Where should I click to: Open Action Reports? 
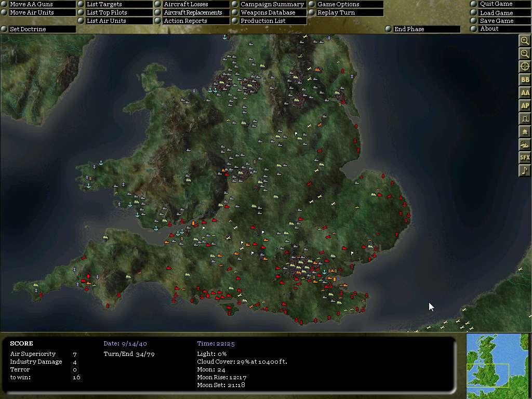click(192, 21)
